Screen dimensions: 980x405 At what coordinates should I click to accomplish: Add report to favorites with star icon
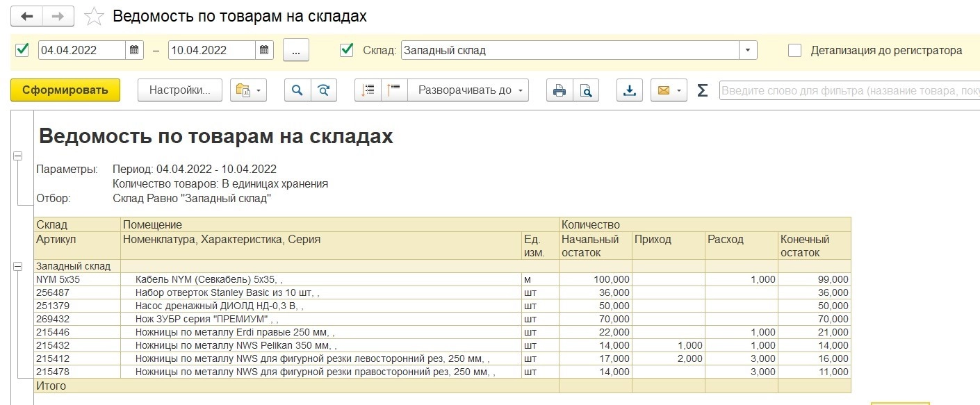click(x=94, y=16)
